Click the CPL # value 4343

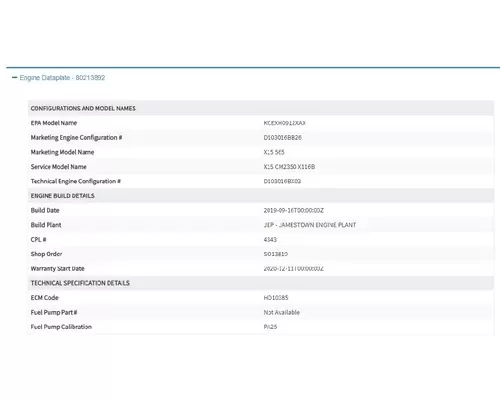pyautogui.click(x=270, y=239)
